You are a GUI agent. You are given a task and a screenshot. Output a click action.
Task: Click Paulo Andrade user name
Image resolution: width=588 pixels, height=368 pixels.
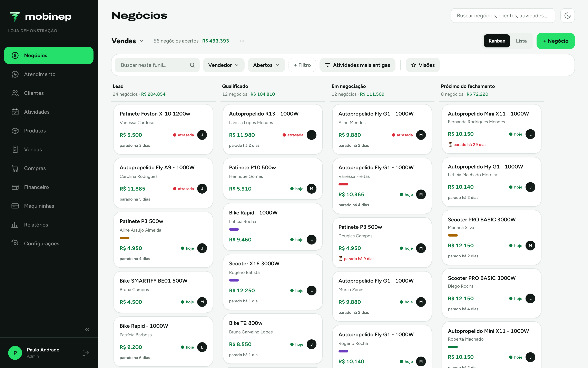click(43, 350)
